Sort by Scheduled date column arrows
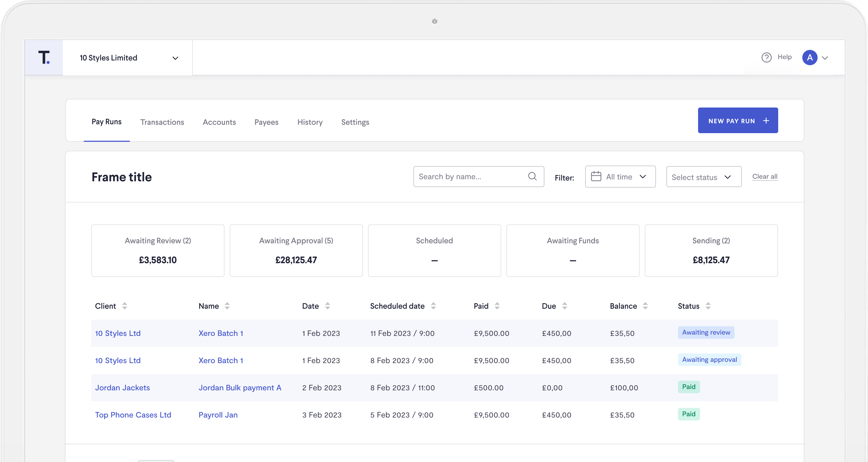Viewport: 868px width, 462px height. pyautogui.click(x=433, y=306)
